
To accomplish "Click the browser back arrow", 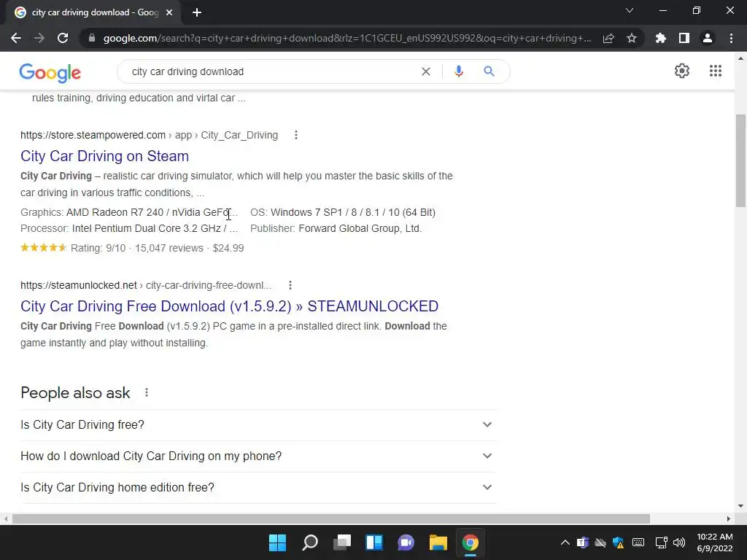I will [x=16, y=38].
